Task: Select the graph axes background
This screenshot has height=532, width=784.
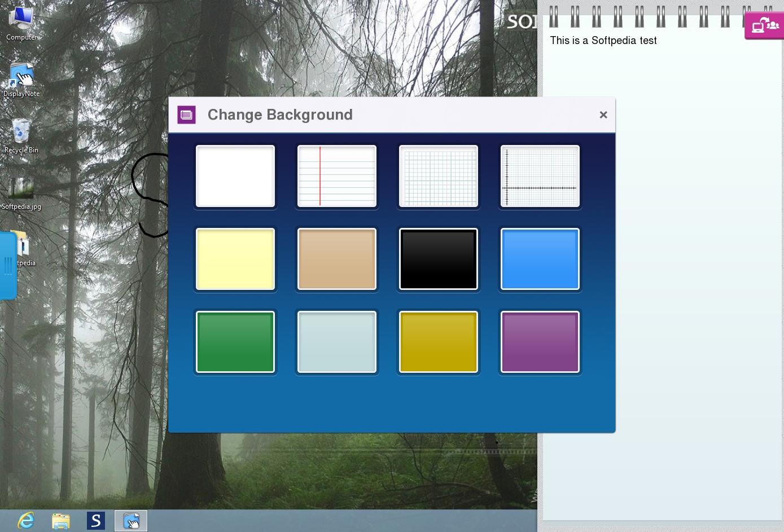Action: point(540,176)
